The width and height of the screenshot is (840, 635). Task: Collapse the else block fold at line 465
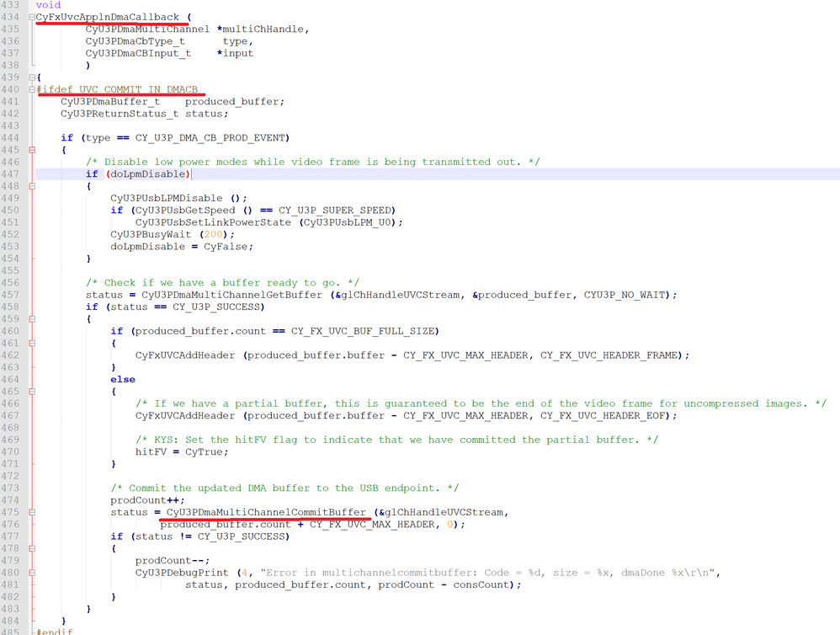point(31,391)
